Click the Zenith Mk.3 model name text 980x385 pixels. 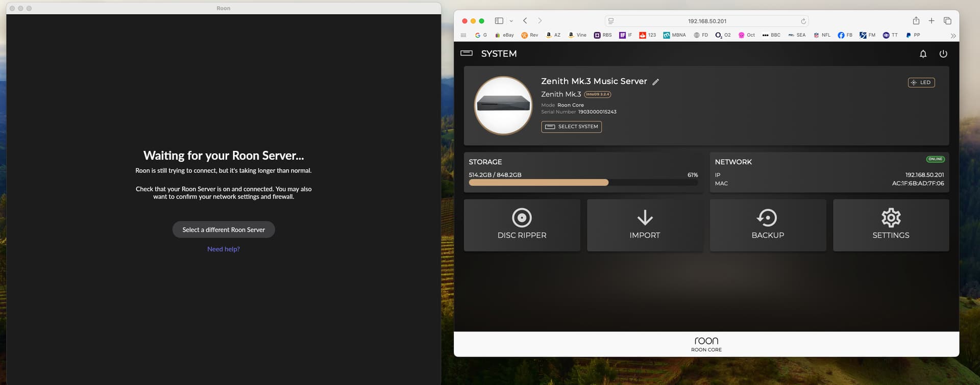(561, 94)
